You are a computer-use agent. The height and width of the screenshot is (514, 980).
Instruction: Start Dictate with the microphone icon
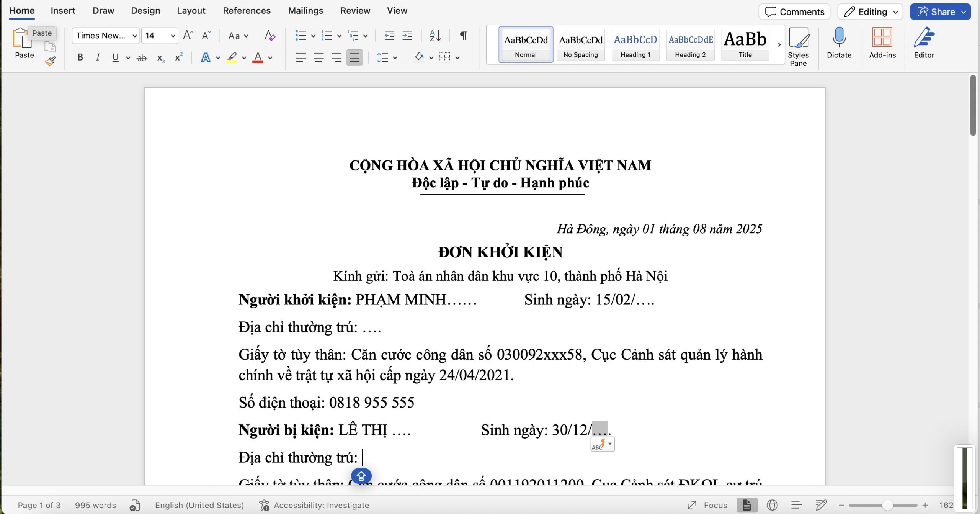839,43
